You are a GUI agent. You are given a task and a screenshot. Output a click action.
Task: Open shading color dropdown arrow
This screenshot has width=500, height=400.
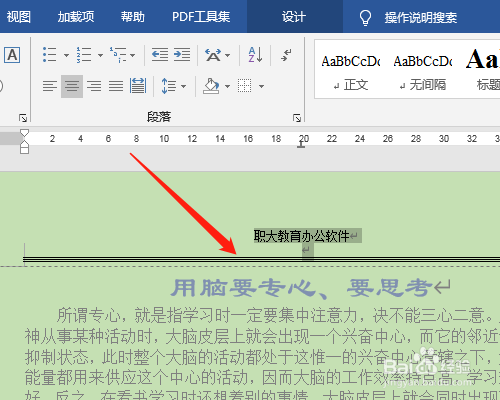[x=227, y=86]
